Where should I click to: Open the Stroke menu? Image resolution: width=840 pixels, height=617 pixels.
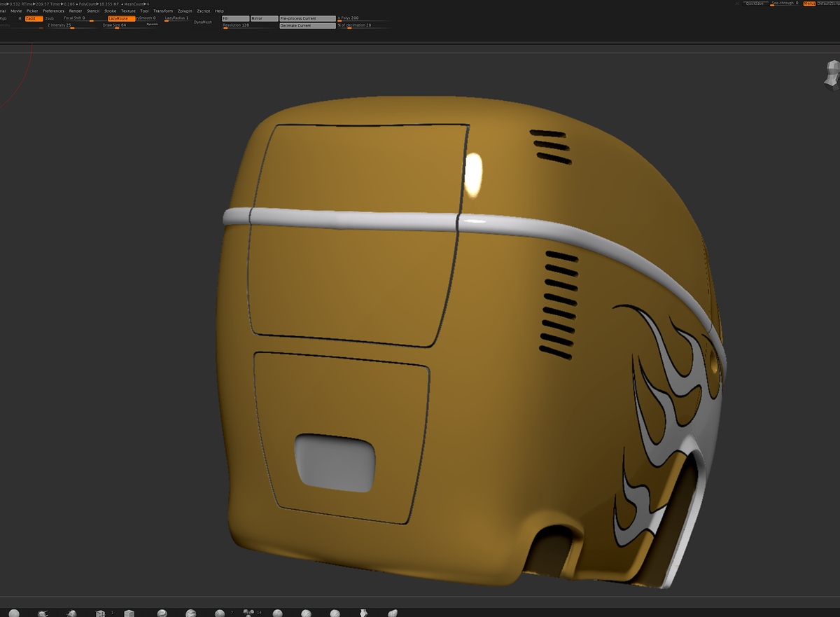click(111, 11)
